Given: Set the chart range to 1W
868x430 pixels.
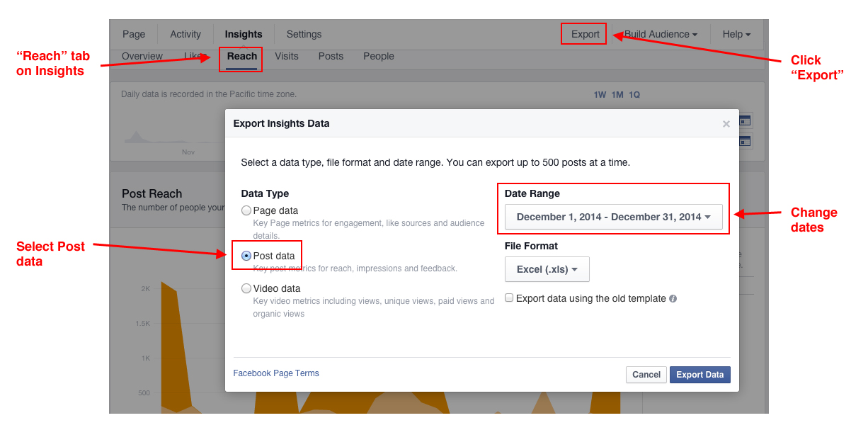Looking at the screenshot, I should [600, 95].
